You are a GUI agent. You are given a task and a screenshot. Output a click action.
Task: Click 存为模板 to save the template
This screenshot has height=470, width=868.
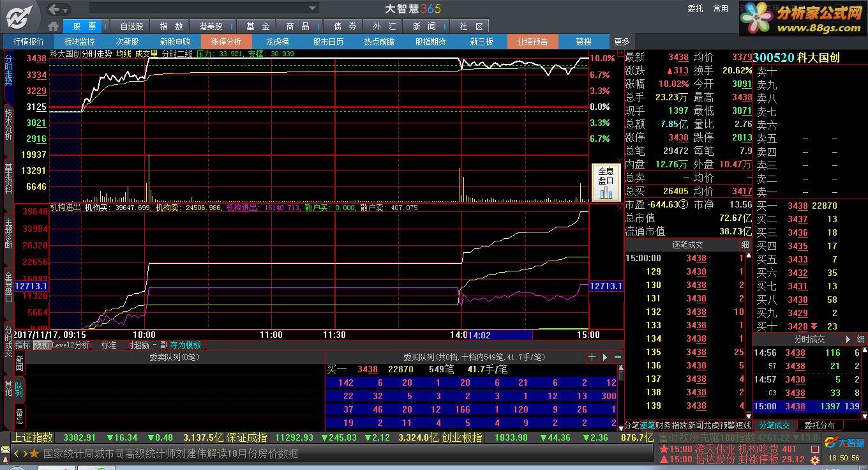[186, 345]
